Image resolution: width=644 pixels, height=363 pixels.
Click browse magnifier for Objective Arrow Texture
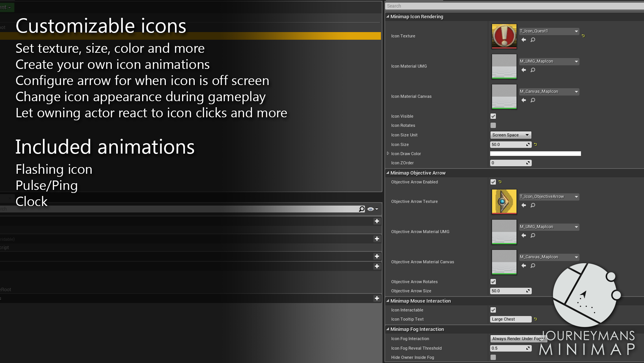click(533, 205)
